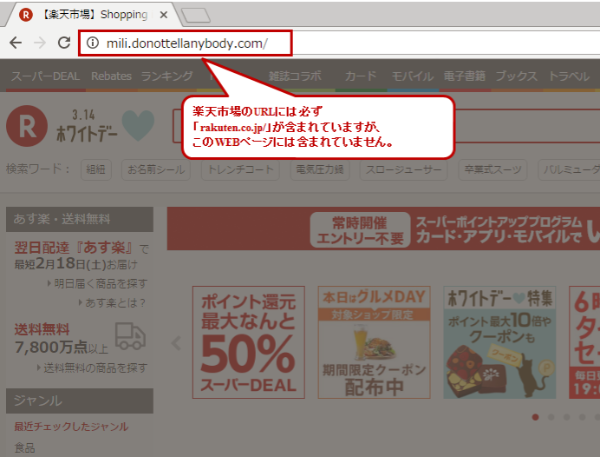The width and height of the screenshot is (600, 457).
Task: Click 最近チェックしたジャンル link
Action: (x=71, y=427)
